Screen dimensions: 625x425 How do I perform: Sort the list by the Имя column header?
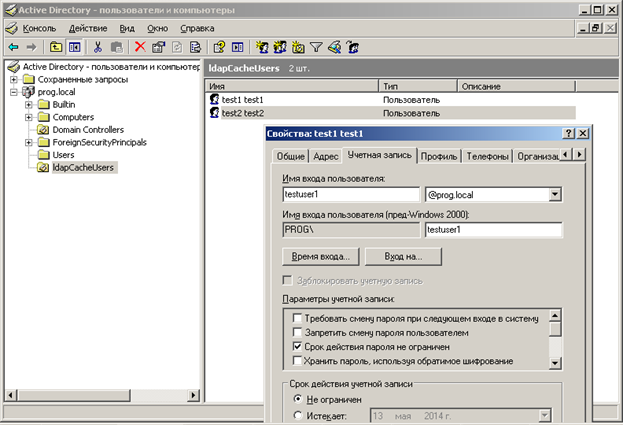pos(292,86)
